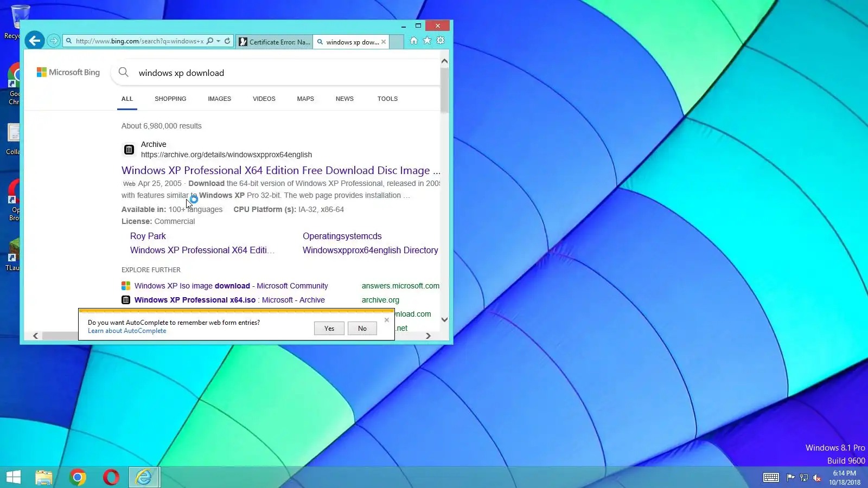Click the muted volume tray icon

817,478
